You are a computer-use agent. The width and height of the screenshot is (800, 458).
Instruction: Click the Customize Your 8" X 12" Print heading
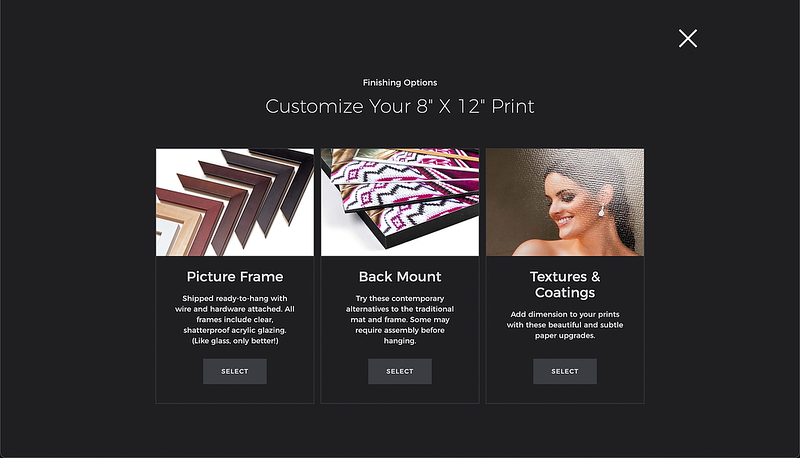(x=399, y=106)
